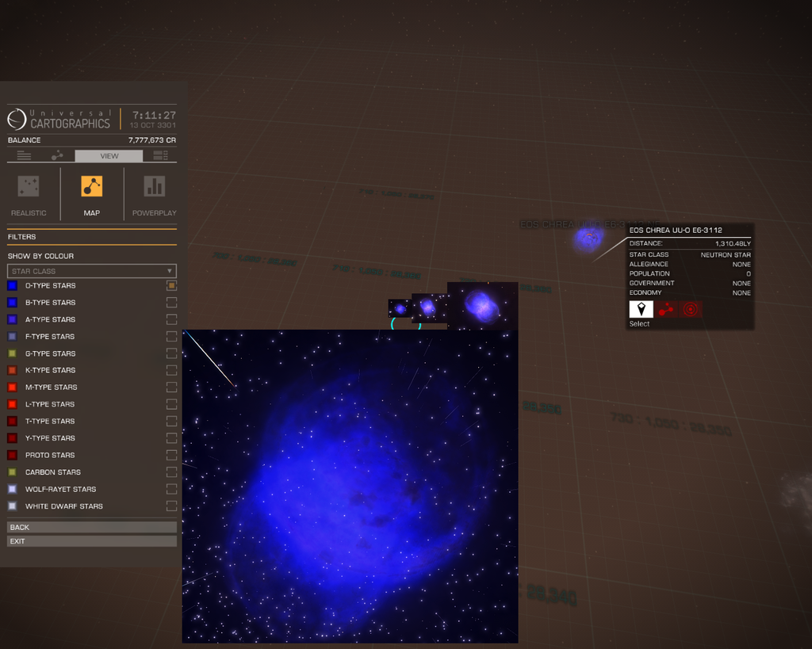Toggle the Y-Type Stars checkbox
The image size is (812, 649).
[x=171, y=438]
